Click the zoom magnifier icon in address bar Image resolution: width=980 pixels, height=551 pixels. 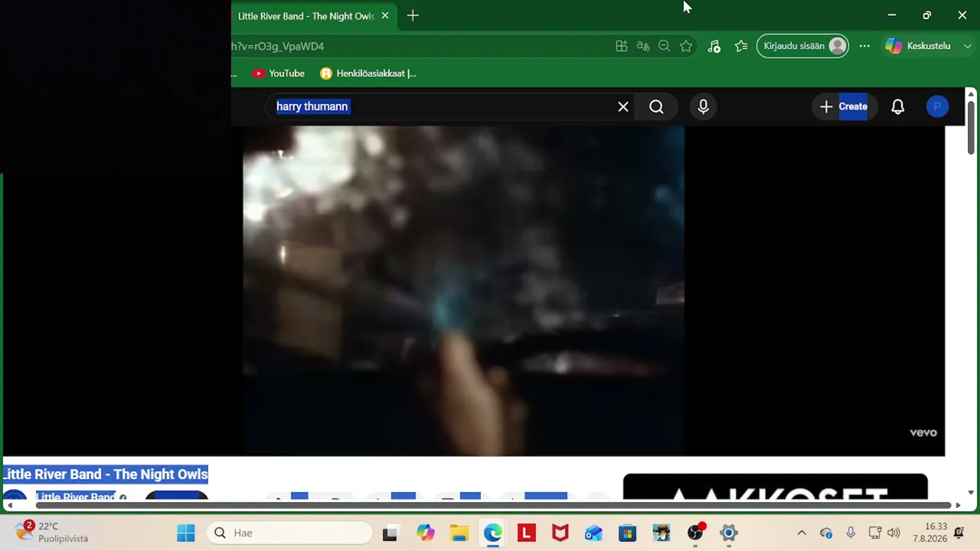click(x=664, y=46)
